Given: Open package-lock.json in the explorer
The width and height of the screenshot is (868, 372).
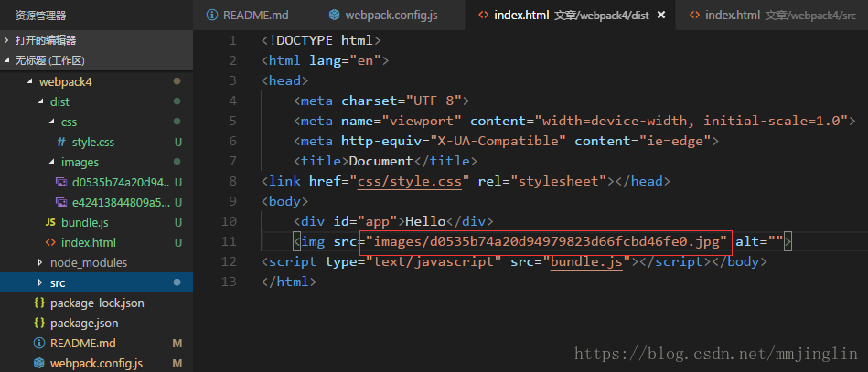Looking at the screenshot, I should pos(98,303).
